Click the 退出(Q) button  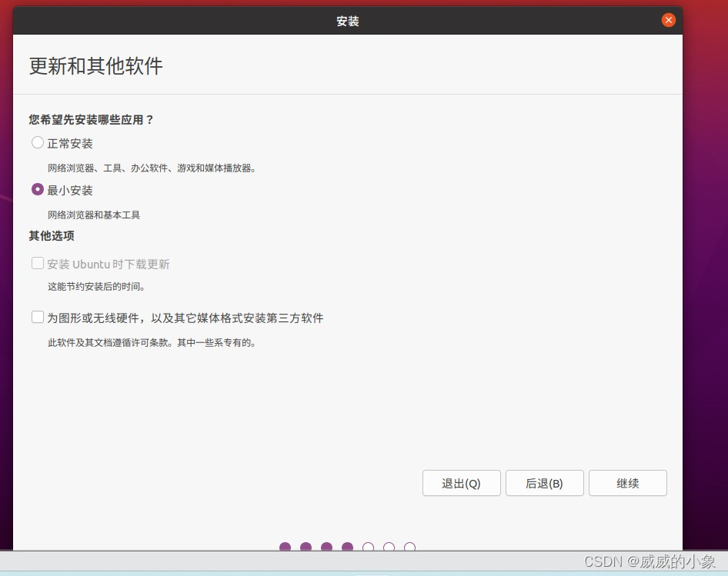click(x=461, y=483)
